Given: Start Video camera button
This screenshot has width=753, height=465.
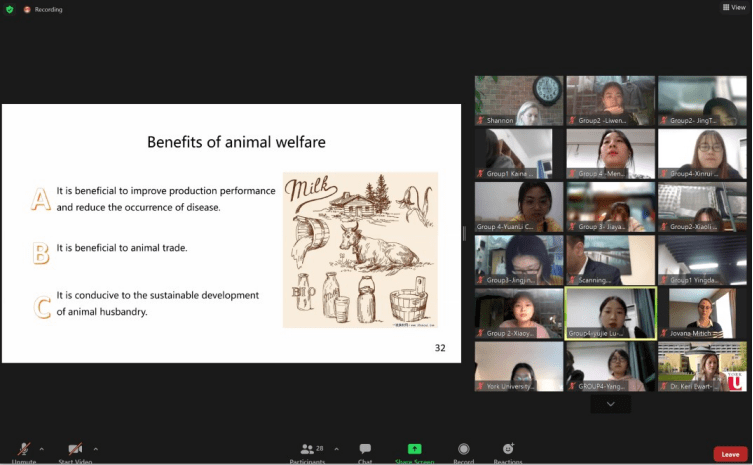Looking at the screenshot, I should (75, 451).
